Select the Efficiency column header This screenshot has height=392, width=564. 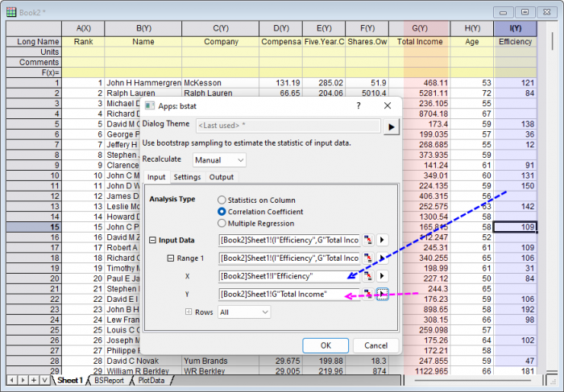click(515, 41)
